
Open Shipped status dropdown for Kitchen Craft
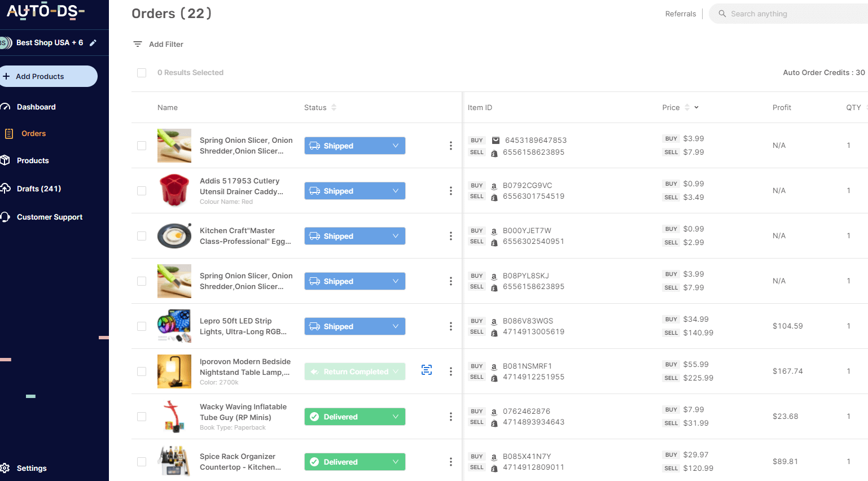tap(355, 236)
